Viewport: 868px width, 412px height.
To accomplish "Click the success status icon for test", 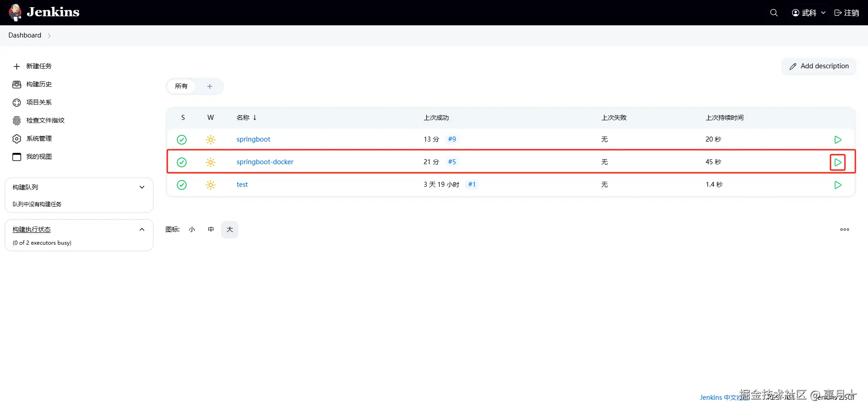I will [182, 185].
